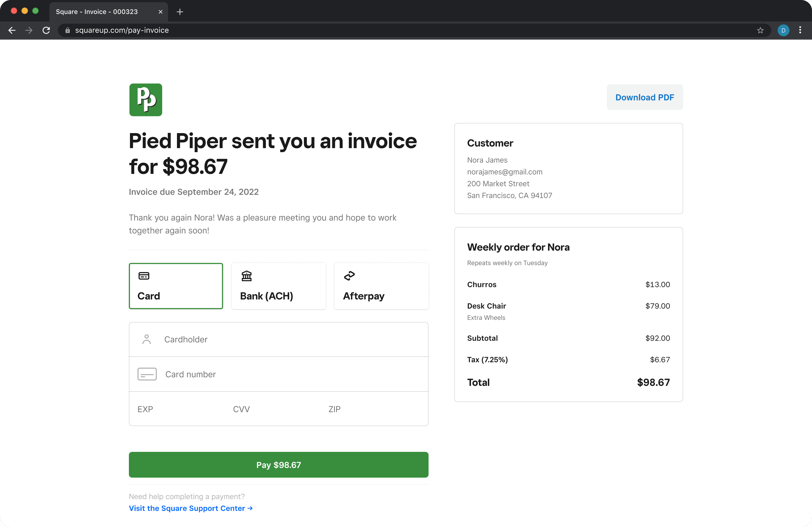Bookmark this page with the star icon
The height and width of the screenshot is (527, 812).
[760, 30]
